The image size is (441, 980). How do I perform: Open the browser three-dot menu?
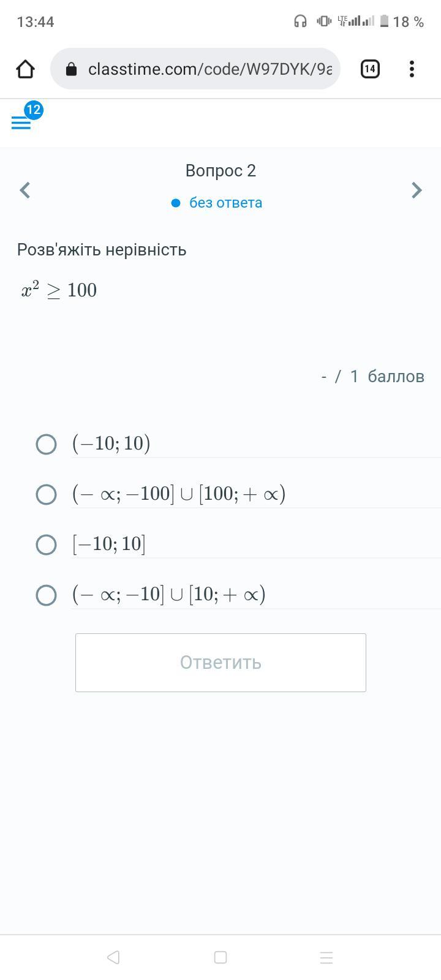tap(412, 69)
